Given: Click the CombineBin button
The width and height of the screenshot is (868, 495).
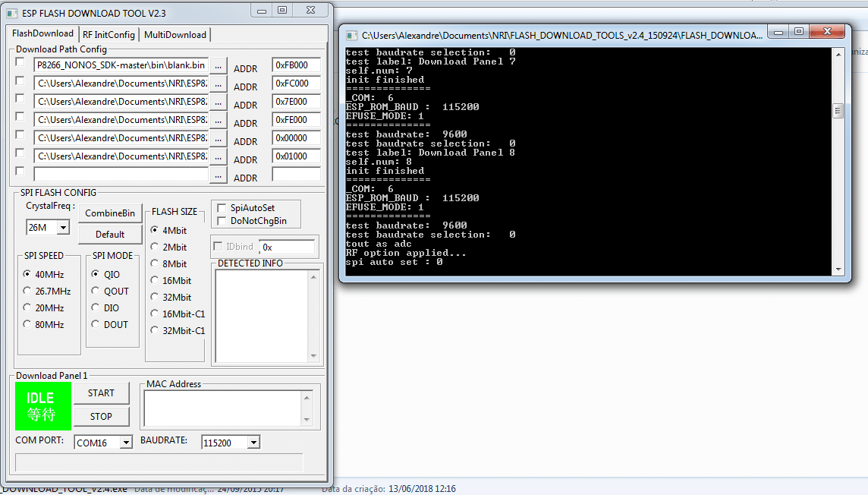Looking at the screenshot, I should point(110,213).
